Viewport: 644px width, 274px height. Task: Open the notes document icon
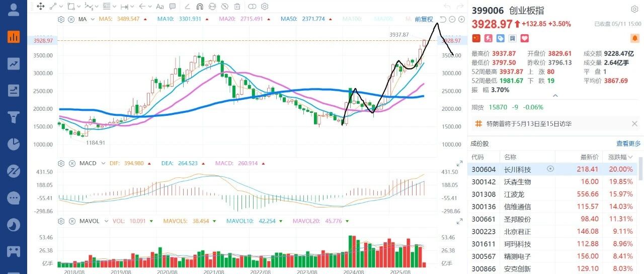[512, 38]
